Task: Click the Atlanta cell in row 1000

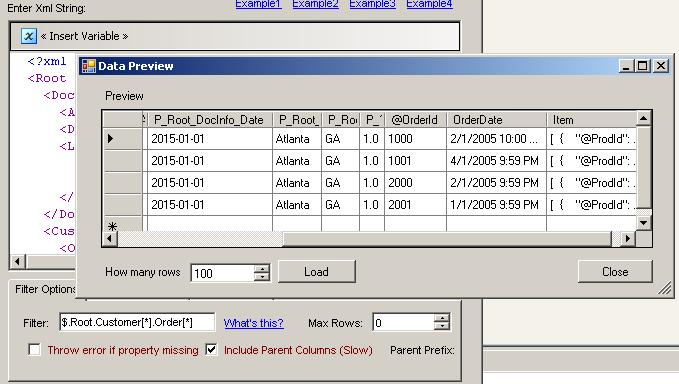Action: pos(297,139)
